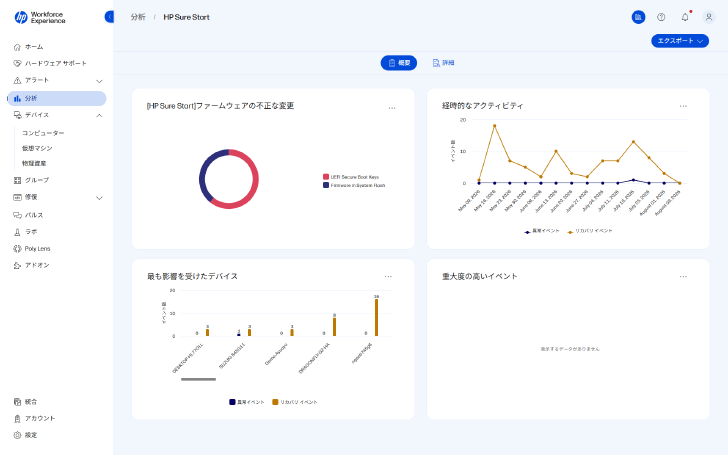Open the ホーム home menu item
The width and height of the screenshot is (728, 455).
click(x=34, y=47)
